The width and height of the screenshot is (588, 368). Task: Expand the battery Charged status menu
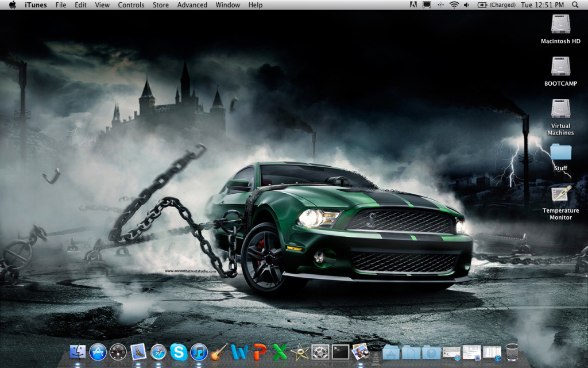tap(494, 5)
